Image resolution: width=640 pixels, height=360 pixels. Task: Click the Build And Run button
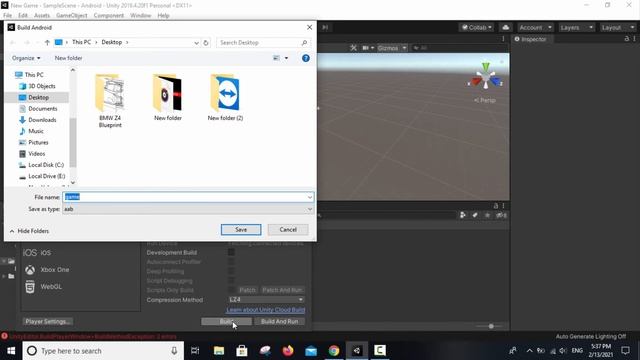[x=280, y=322]
